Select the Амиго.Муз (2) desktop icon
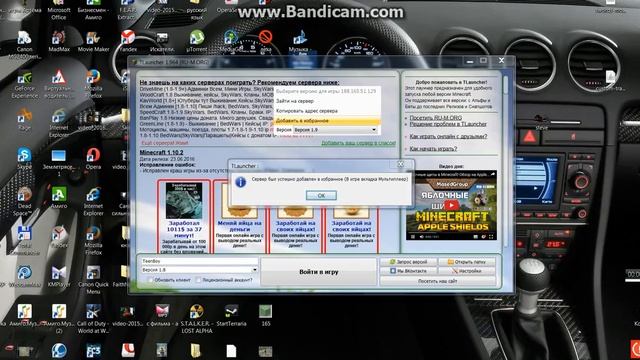 click(x=59, y=319)
